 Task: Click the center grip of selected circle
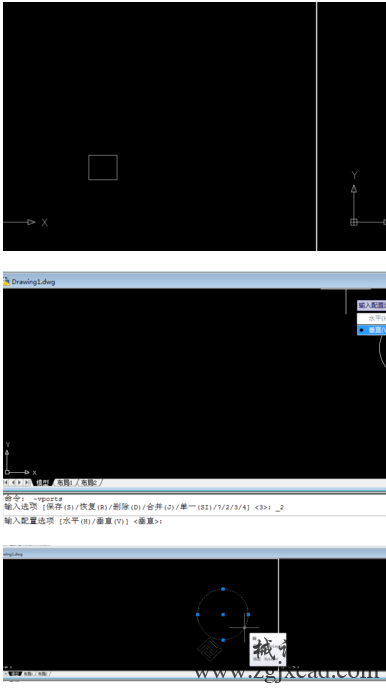pyautogui.click(x=223, y=614)
